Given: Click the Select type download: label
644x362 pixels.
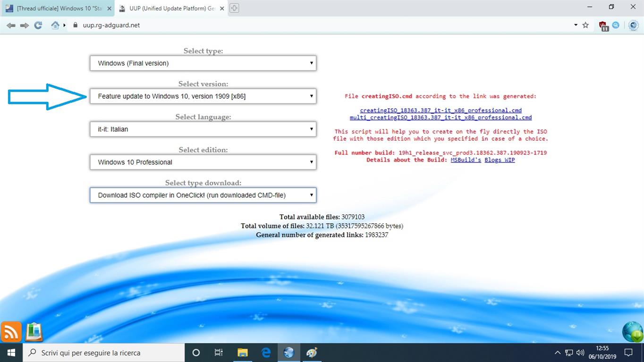Looking at the screenshot, I should pyautogui.click(x=203, y=183).
